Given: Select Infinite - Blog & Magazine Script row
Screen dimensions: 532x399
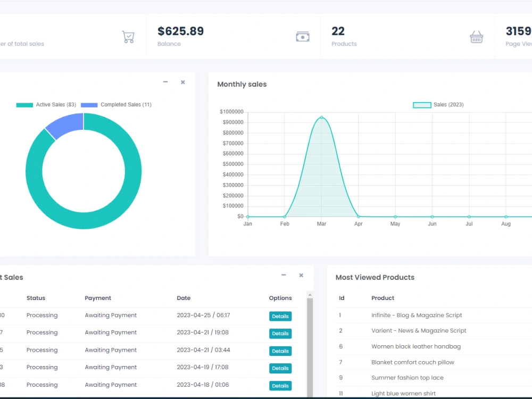Looking at the screenshot, I should [434, 315].
